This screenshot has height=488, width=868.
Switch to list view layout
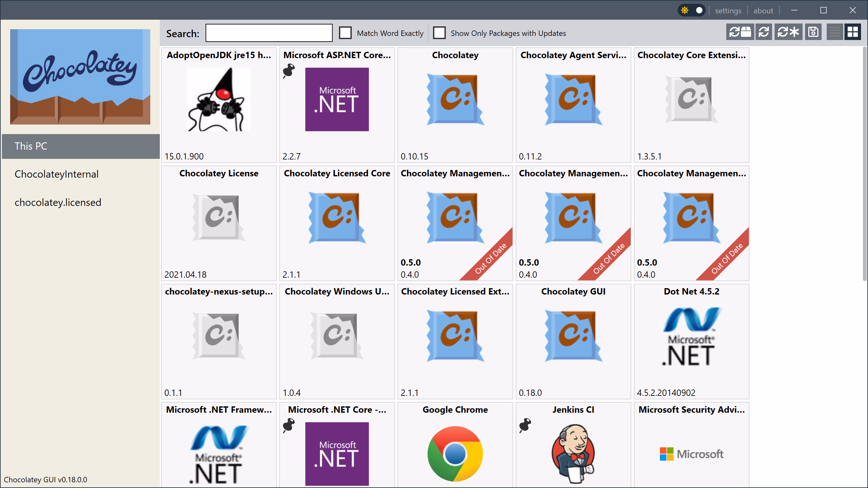coord(835,32)
